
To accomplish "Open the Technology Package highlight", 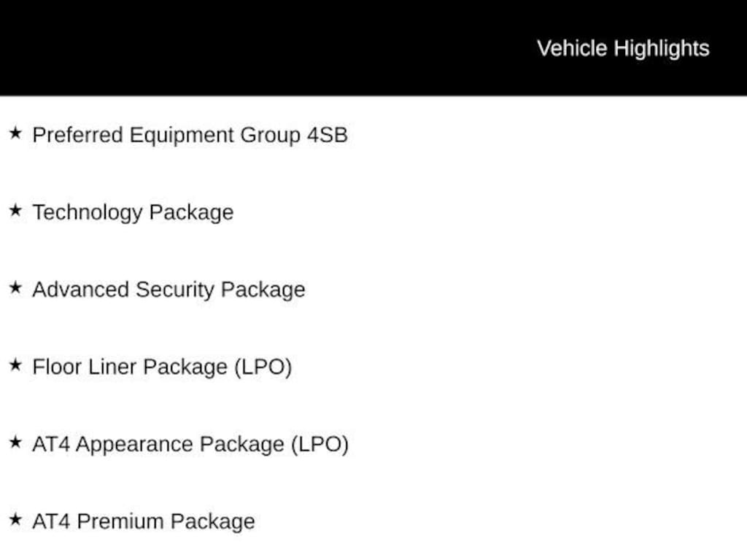I will [x=133, y=212].
